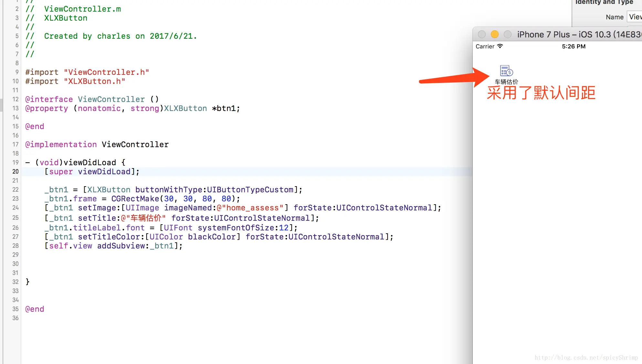Image resolution: width=642 pixels, height=364 pixels.
Task: Click line number 19 beside viewDidLoad
Action: click(x=15, y=163)
